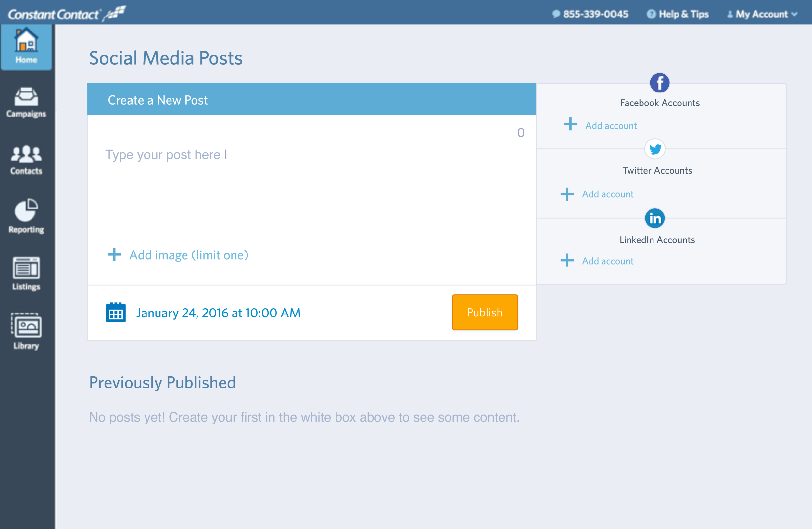This screenshot has width=812, height=529.
Task: Click the calendar schedule icon
Action: pyautogui.click(x=116, y=312)
